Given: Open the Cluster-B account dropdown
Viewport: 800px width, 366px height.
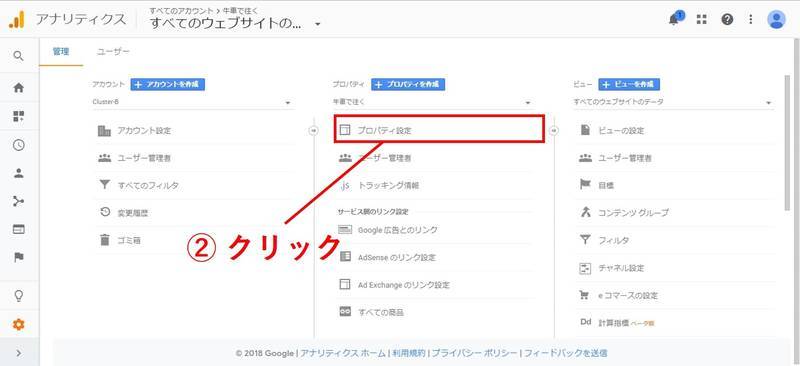Looking at the screenshot, I should pyautogui.click(x=192, y=102).
